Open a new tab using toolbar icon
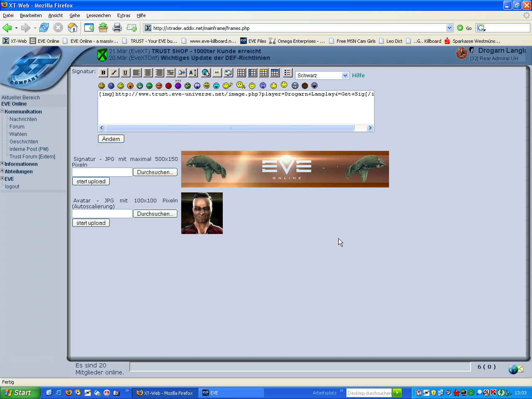The height and width of the screenshot is (399, 532). click(89, 28)
